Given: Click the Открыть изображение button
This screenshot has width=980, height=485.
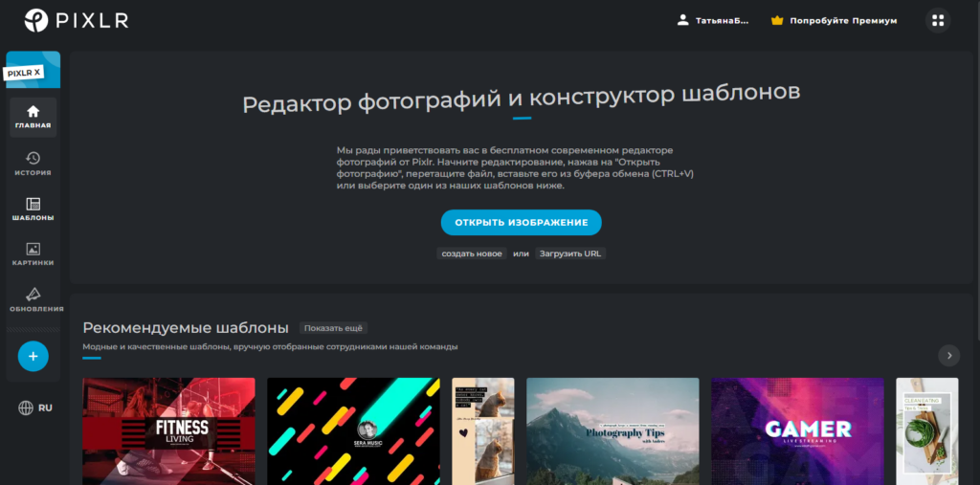Looking at the screenshot, I should pyautogui.click(x=522, y=223).
